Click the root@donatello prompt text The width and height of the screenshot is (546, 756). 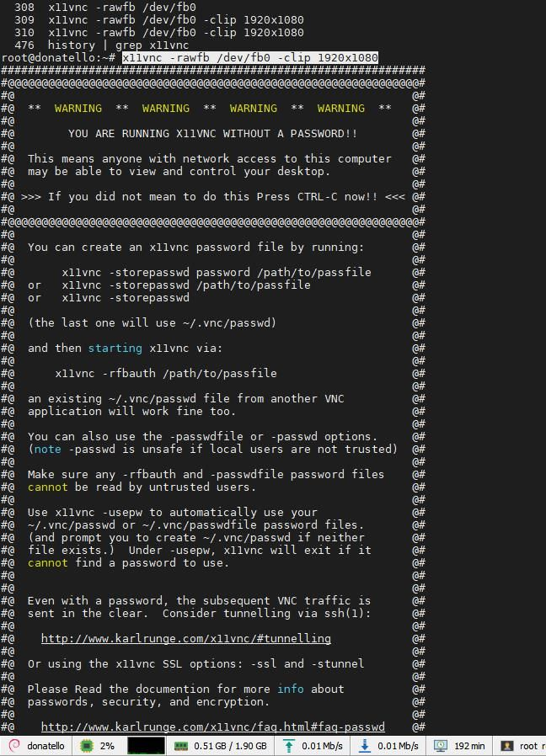(58, 58)
